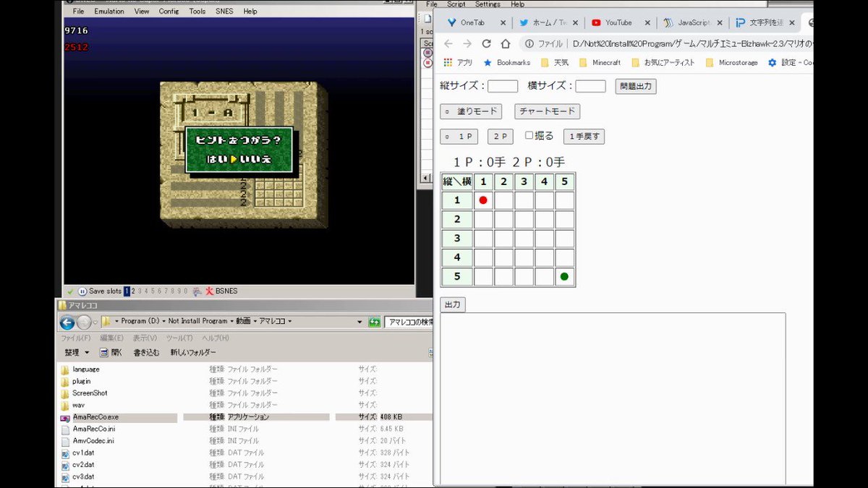Click the 出力 button

(x=453, y=304)
